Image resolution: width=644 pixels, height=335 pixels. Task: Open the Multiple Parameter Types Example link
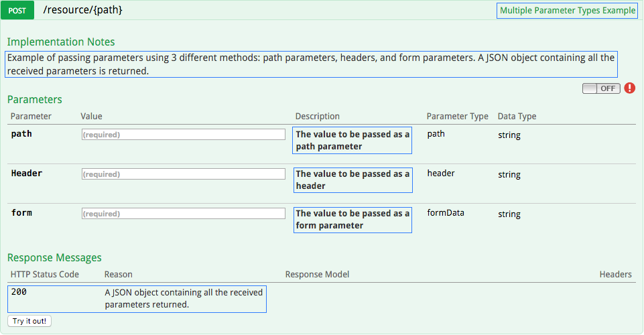[x=567, y=11]
